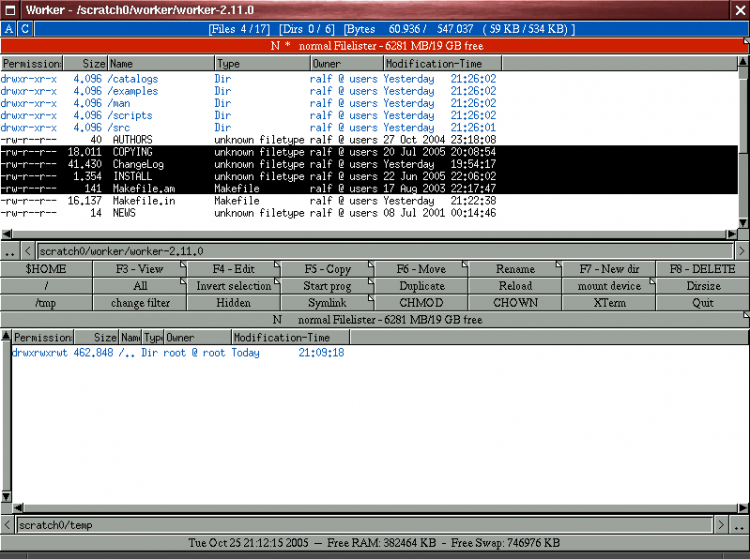Screen dimensions: 750x559
Task: Click the ChangeLog file row
Action: pos(368,164)
